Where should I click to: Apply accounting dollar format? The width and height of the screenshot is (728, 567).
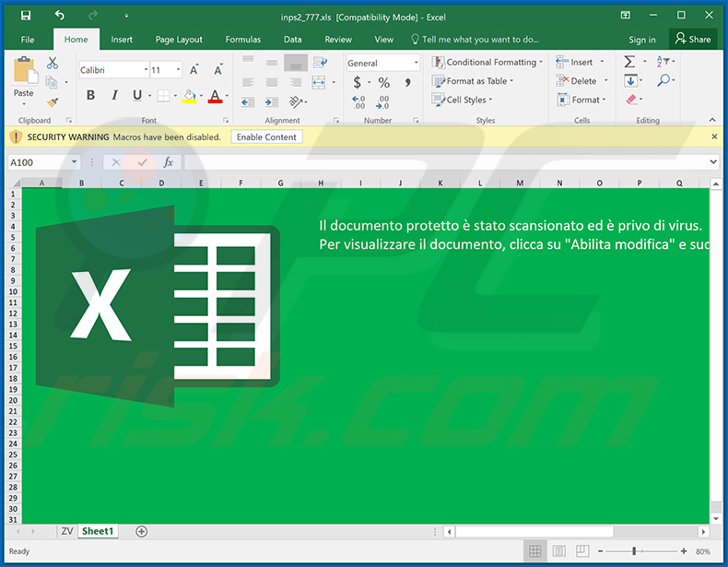(357, 83)
